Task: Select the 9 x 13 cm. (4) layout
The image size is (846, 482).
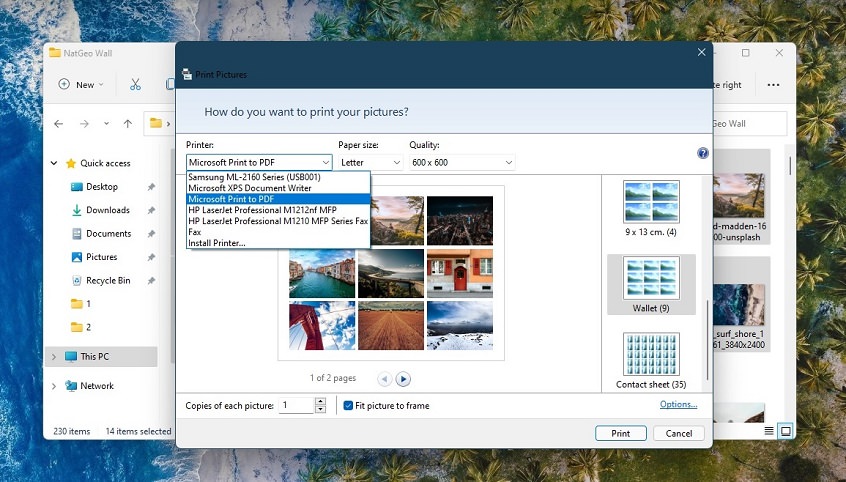Action: pos(651,208)
